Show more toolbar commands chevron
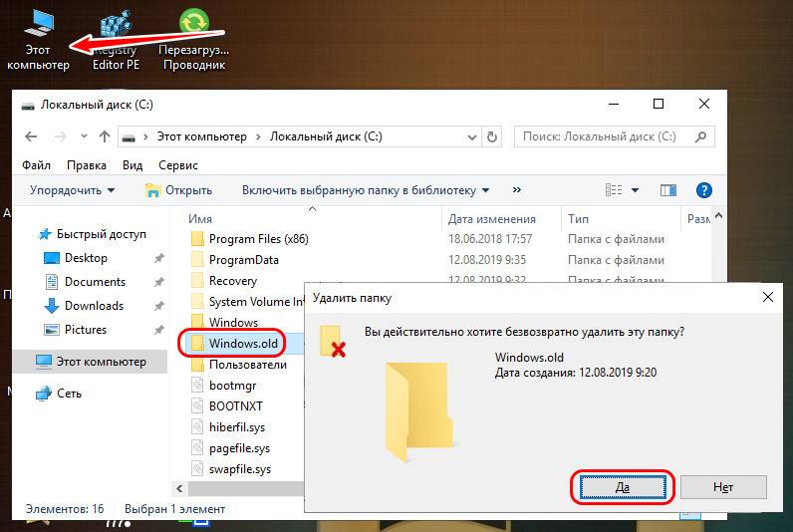The image size is (793, 532). coord(516,190)
